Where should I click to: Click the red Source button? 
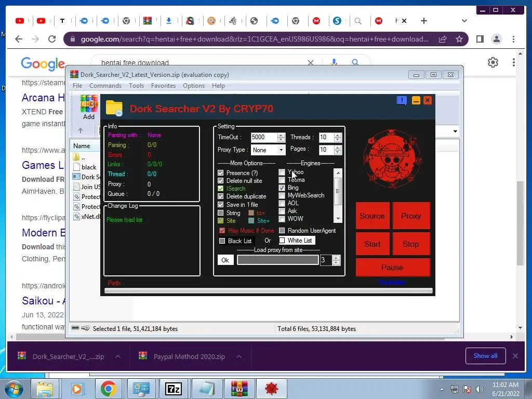pos(372,216)
